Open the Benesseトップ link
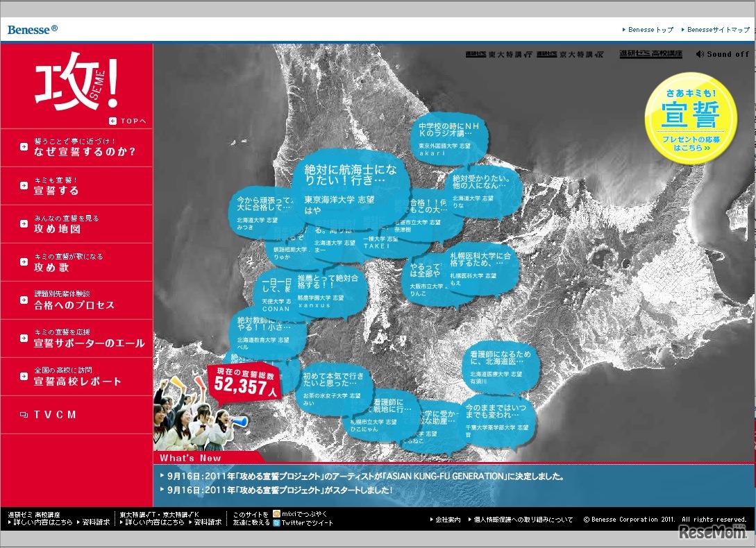The width and height of the screenshot is (756, 548). [648, 29]
